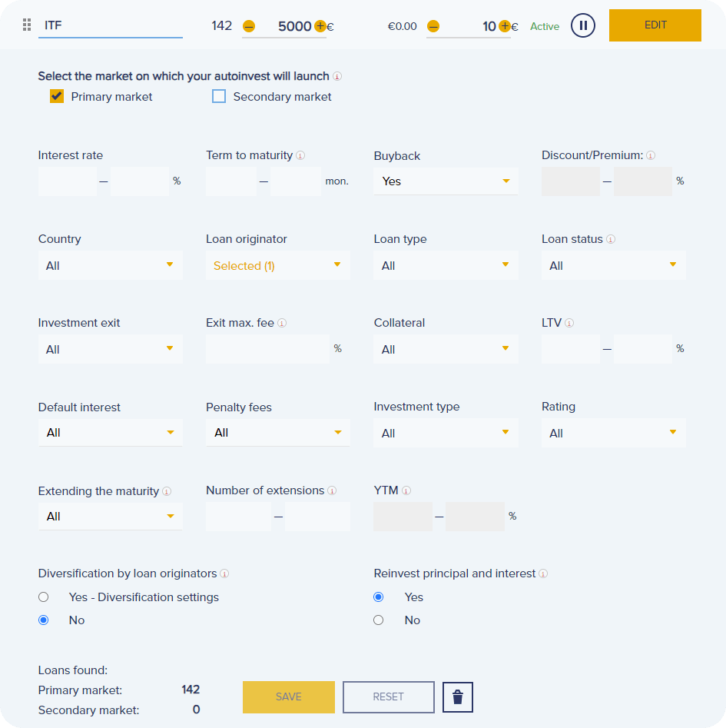
Task: Click info icon next to LTV
Action: click(569, 324)
